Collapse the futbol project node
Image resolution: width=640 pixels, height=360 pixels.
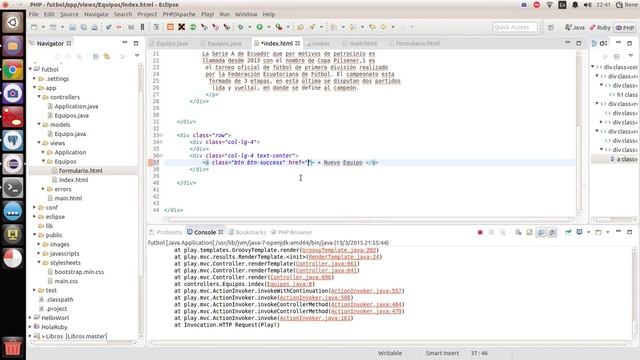[31, 69]
